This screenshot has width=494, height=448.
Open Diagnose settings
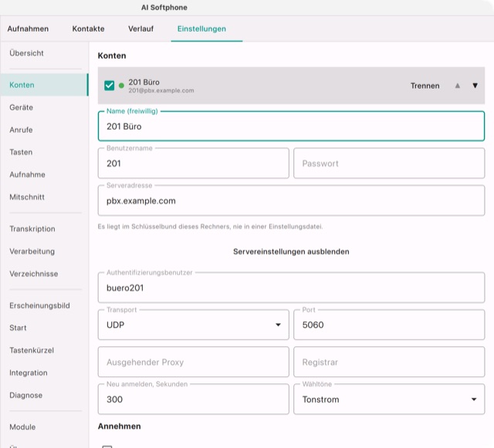click(44, 395)
